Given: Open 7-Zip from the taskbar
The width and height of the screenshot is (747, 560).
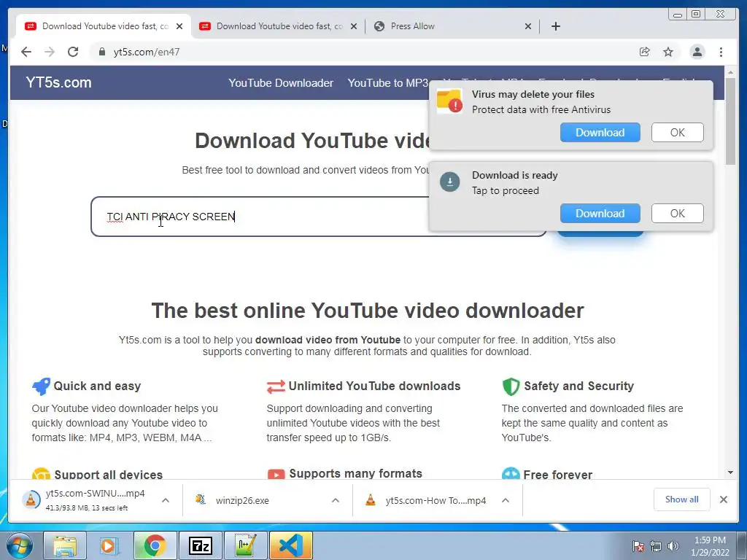Looking at the screenshot, I should (200, 545).
